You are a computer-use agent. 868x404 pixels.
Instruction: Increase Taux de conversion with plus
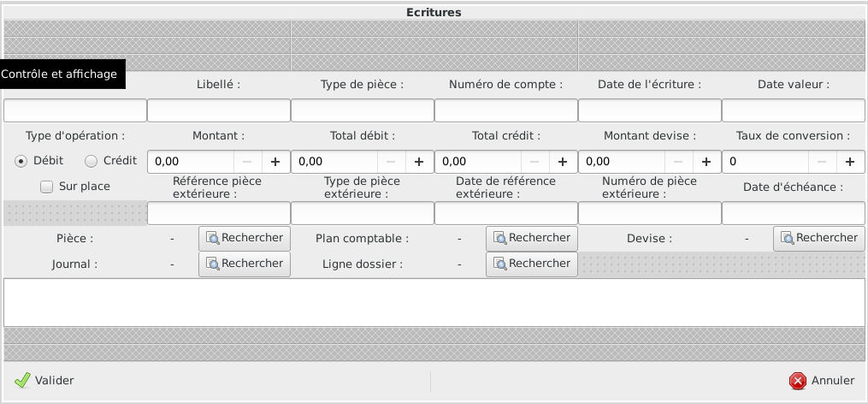click(x=850, y=162)
